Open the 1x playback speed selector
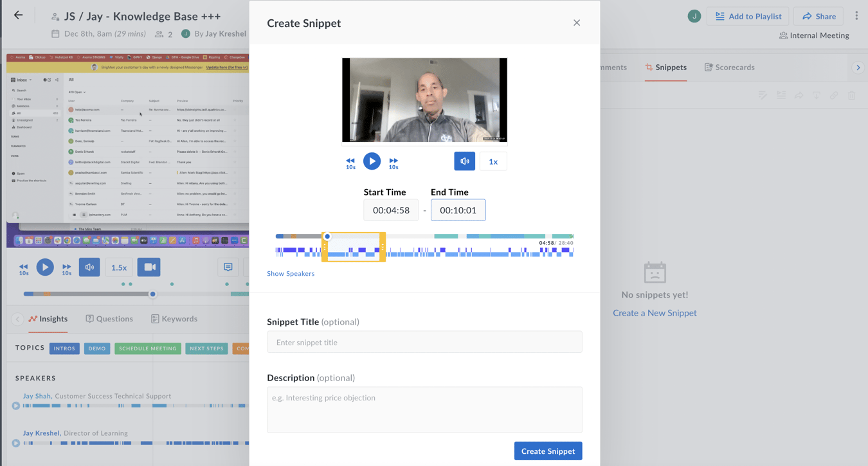The height and width of the screenshot is (466, 868). coord(493,161)
